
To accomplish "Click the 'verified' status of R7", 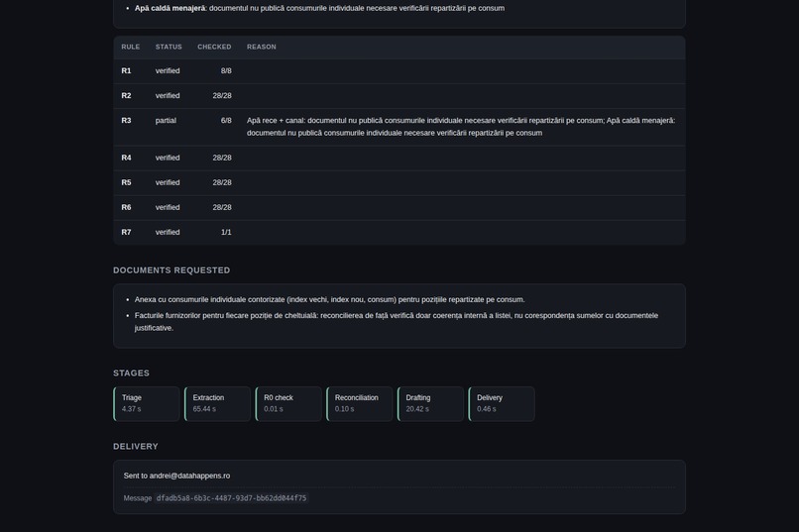I will [x=168, y=232].
